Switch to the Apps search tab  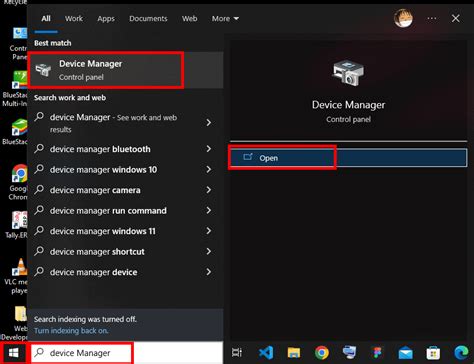click(106, 19)
